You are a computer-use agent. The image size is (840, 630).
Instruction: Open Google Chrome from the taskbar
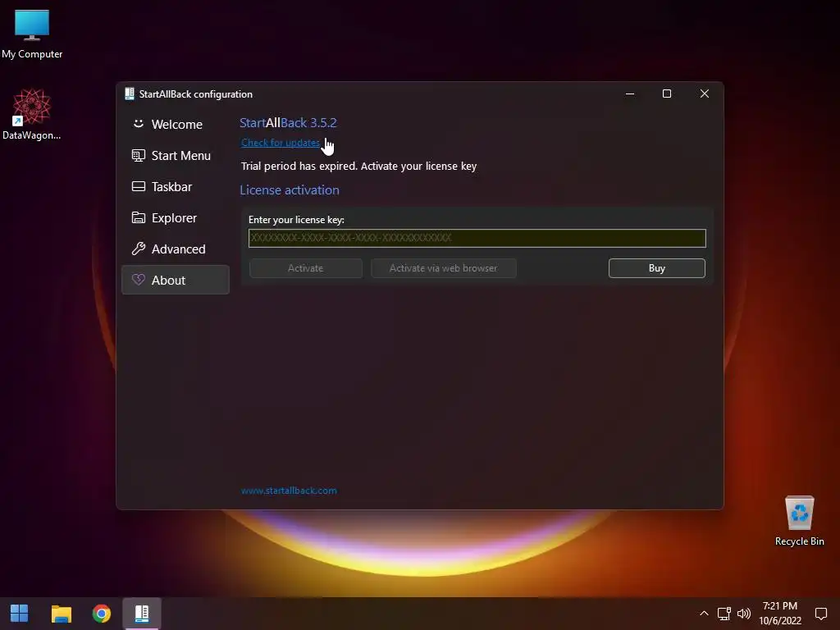(x=101, y=614)
